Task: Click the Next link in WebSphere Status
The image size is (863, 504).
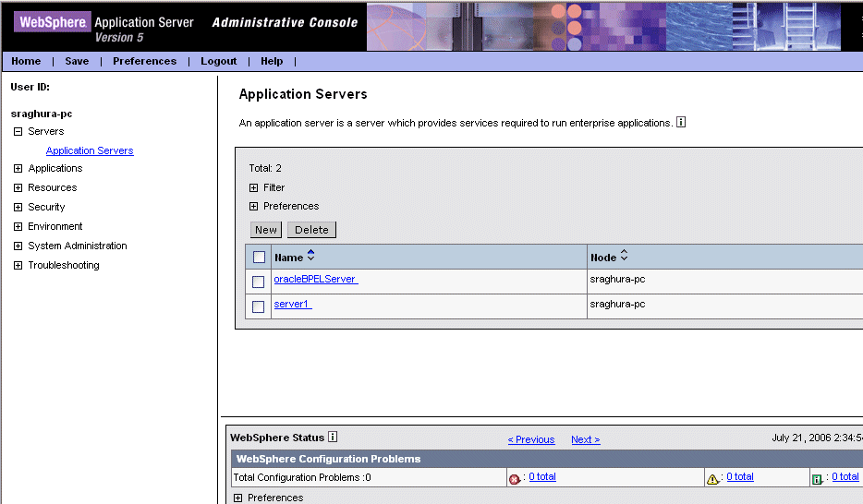Action: (586, 439)
